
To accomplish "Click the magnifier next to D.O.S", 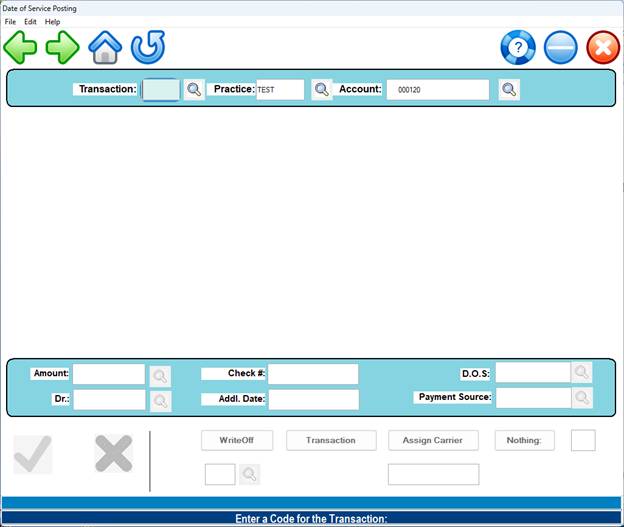I will 582,373.
